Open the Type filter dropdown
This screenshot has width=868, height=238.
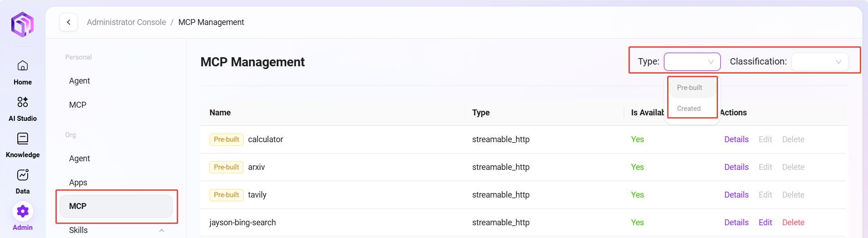pyautogui.click(x=692, y=62)
